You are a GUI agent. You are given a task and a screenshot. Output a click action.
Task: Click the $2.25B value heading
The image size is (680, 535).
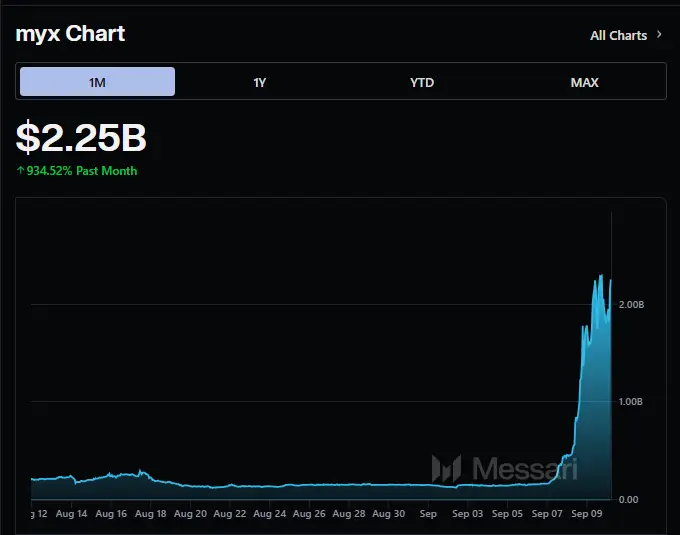pyautogui.click(x=81, y=137)
